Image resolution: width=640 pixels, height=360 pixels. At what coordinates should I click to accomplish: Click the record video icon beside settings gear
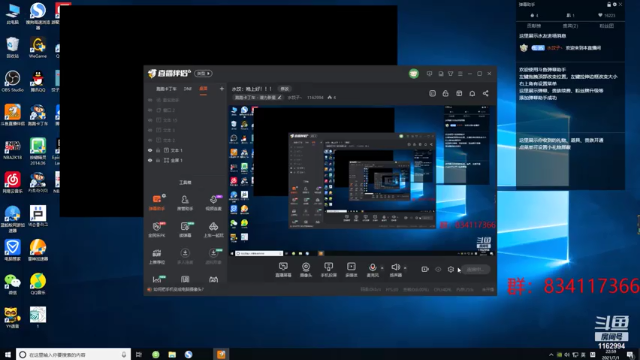[x=425, y=269]
